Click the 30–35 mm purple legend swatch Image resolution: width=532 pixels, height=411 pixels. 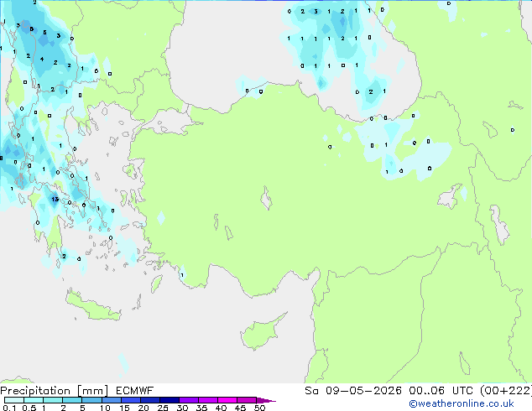(x=189, y=400)
